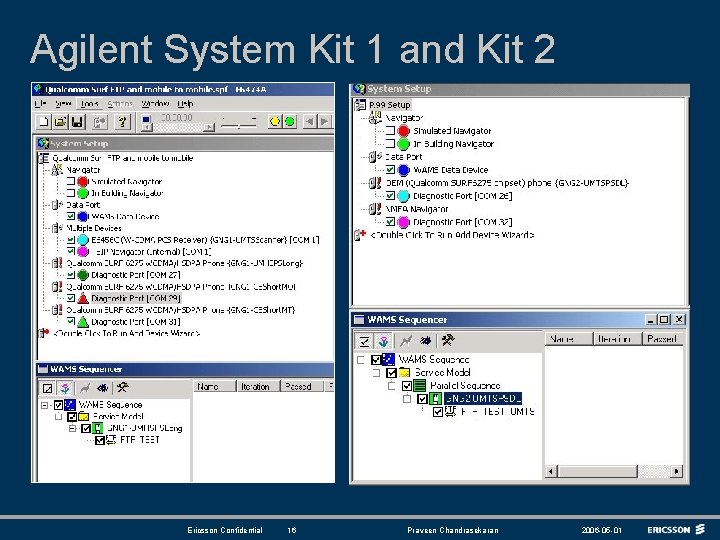
Task: Uncheck Diagnostic Port COM 26 checkbox
Action: [390, 196]
